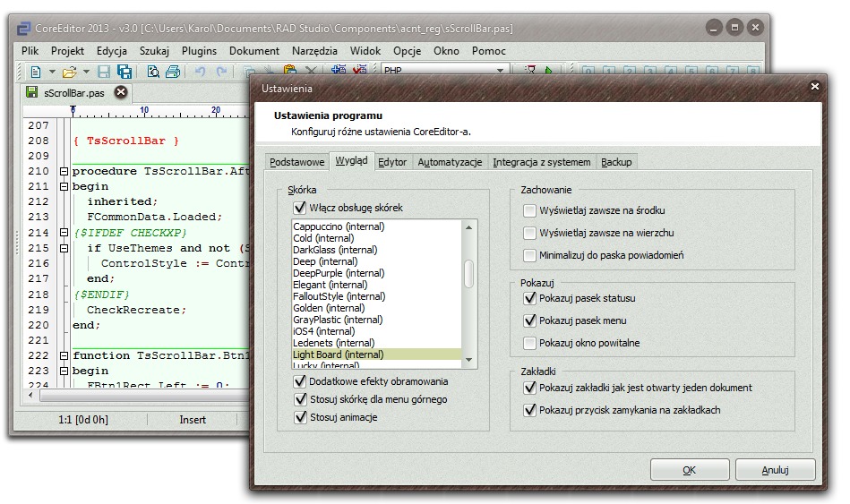The width and height of the screenshot is (850, 504).
Task: Open the Open-file dropdown arrow
Action: coord(86,72)
